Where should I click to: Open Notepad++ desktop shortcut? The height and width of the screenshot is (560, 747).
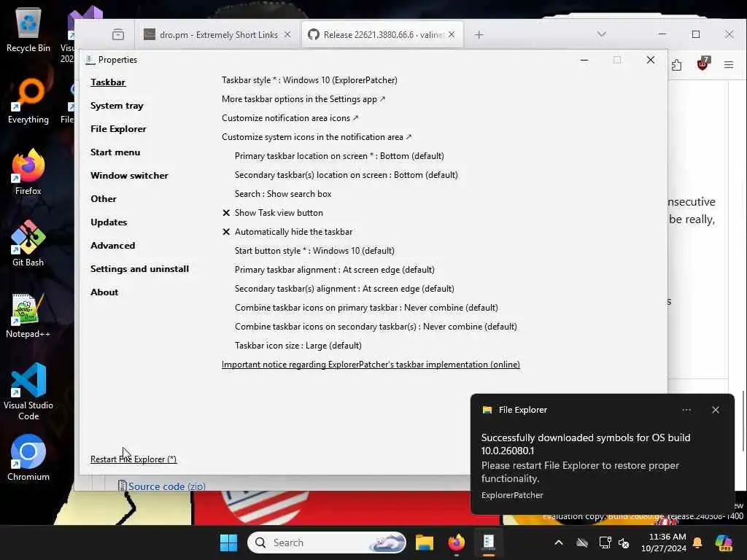(x=28, y=315)
